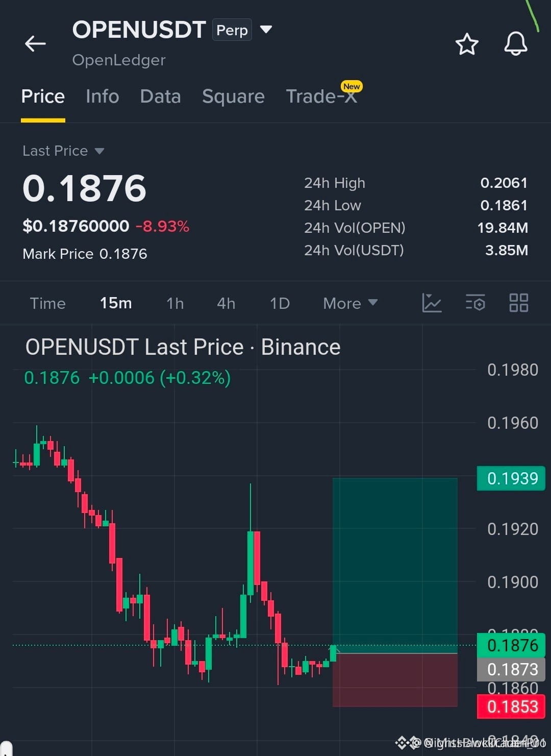551x756 pixels.
Task: Tap the +0.0006 (+0.32%) chart change
Action: (x=160, y=378)
